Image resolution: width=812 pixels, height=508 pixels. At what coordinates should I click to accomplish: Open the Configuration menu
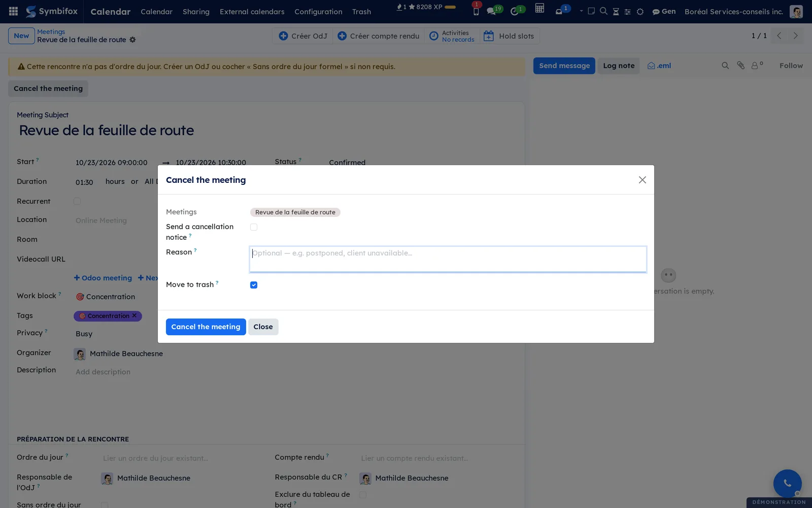(x=318, y=12)
